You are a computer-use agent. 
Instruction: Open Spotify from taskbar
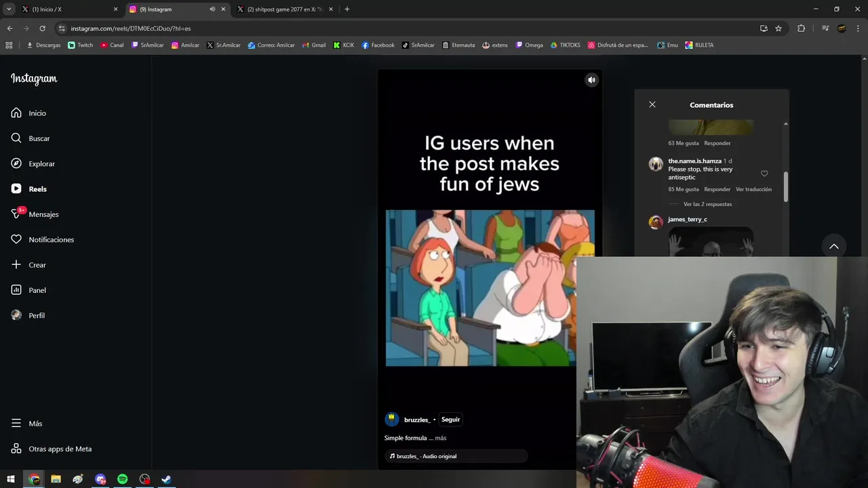point(122,479)
